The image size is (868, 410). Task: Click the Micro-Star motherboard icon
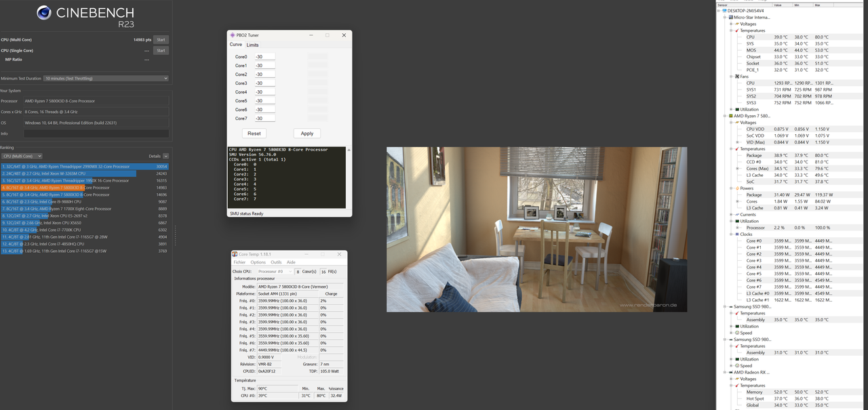(732, 18)
